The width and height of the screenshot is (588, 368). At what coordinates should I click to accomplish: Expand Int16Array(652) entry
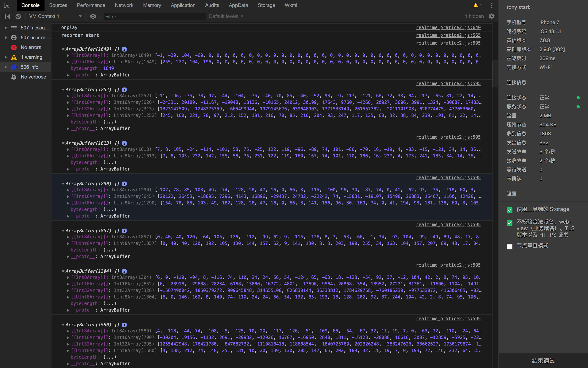(x=68, y=284)
